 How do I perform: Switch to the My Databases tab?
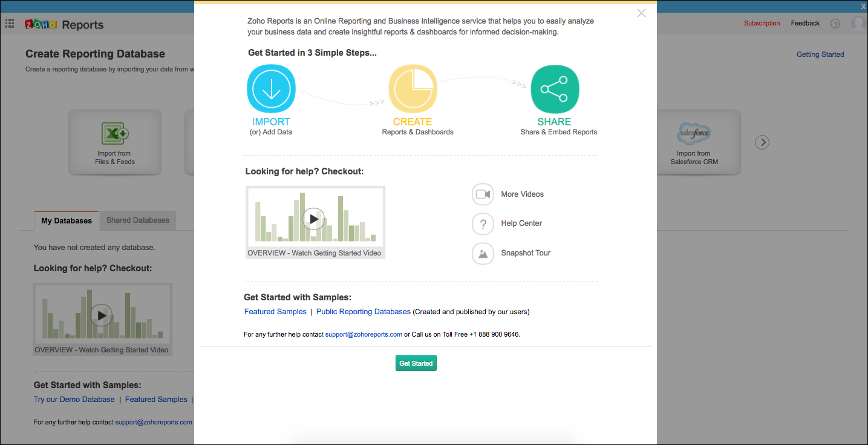click(67, 221)
